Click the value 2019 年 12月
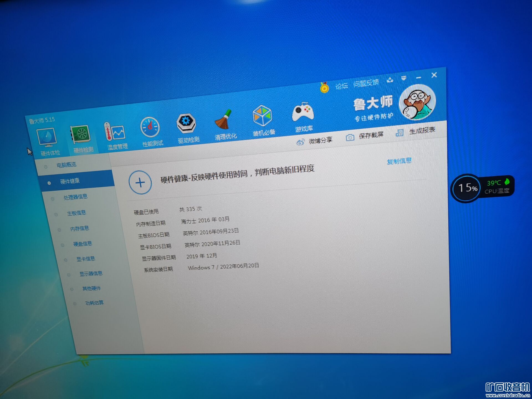Screen dimensions: 532x399 tap(201, 256)
